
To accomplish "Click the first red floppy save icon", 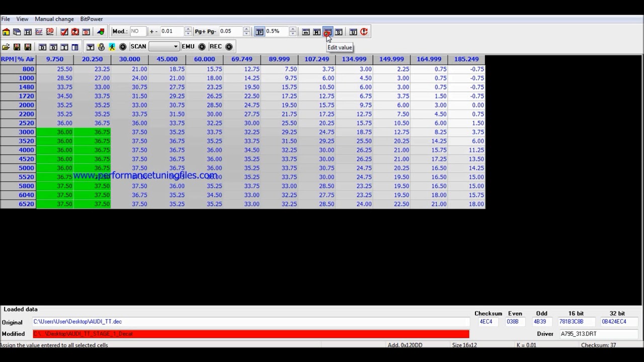I will click(x=17, y=47).
